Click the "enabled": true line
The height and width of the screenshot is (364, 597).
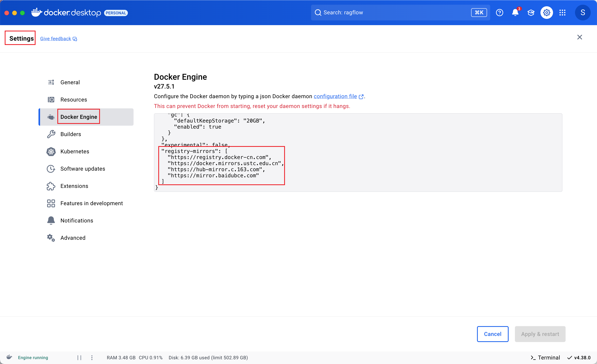click(x=198, y=127)
